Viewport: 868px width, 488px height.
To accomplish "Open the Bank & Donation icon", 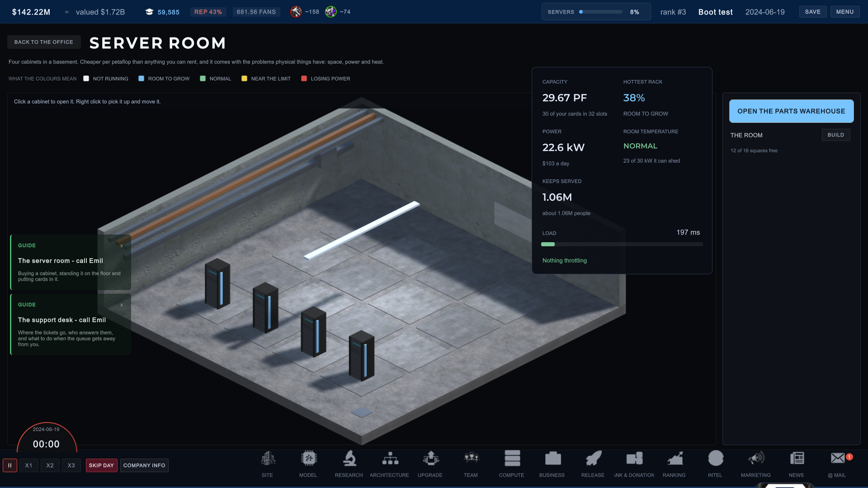I will [634, 459].
